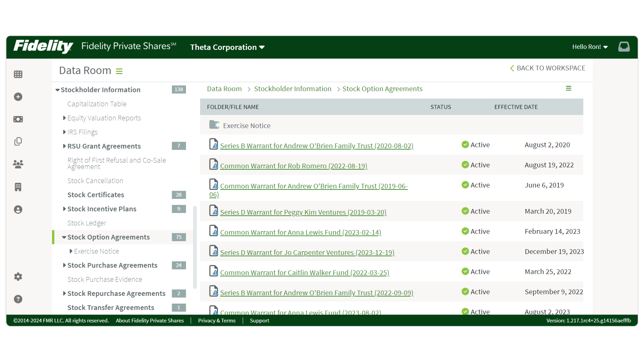Open the documents icon in the left sidebar
The height and width of the screenshot is (362, 644).
click(18, 141)
